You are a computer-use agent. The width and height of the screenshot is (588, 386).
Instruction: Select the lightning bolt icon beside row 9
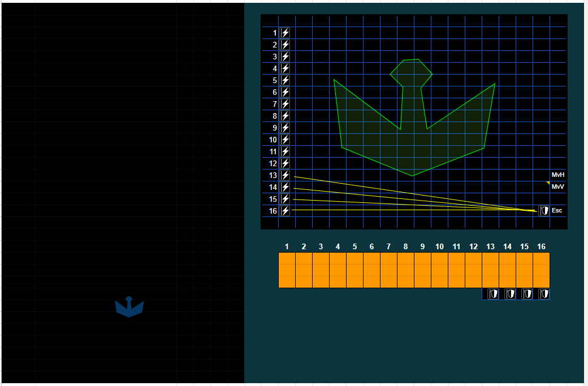coord(285,128)
